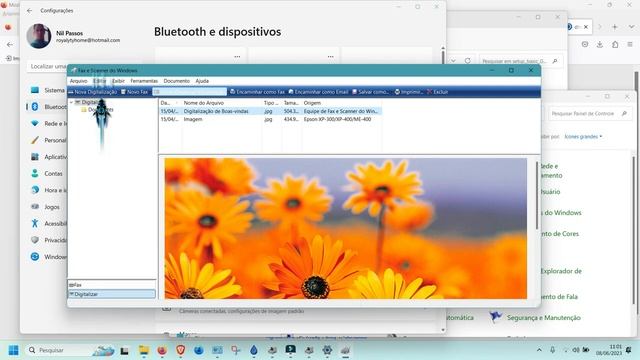Switch to Digitalizar view in bottom pane
The height and width of the screenshot is (360, 640).
[x=111, y=294]
